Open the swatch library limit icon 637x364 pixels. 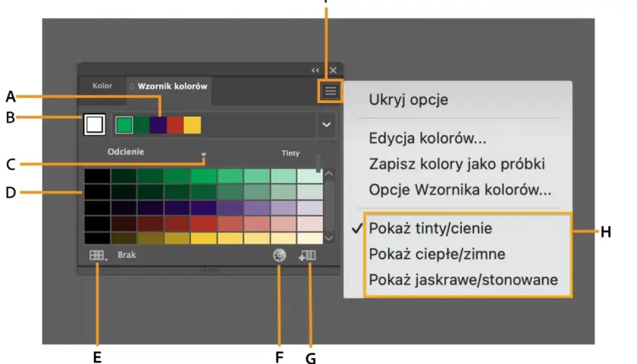(98, 255)
